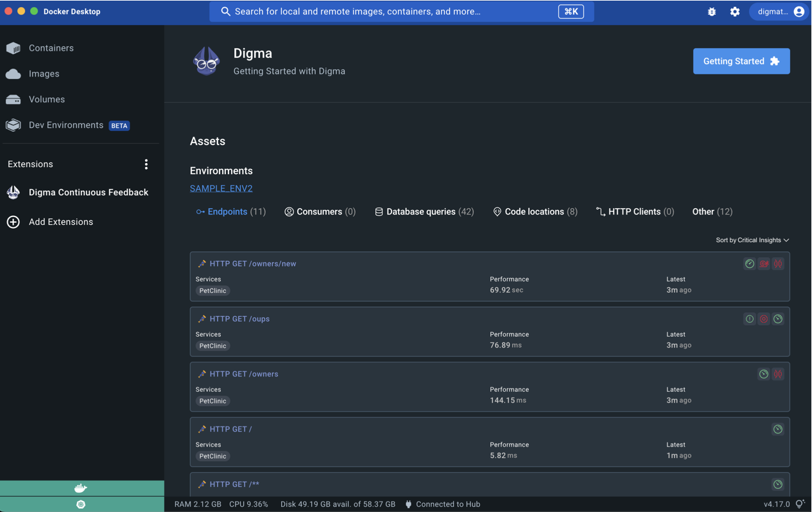812x512 pixels.
Task: Click the bug report icon in the header
Action: coord(712,12)
